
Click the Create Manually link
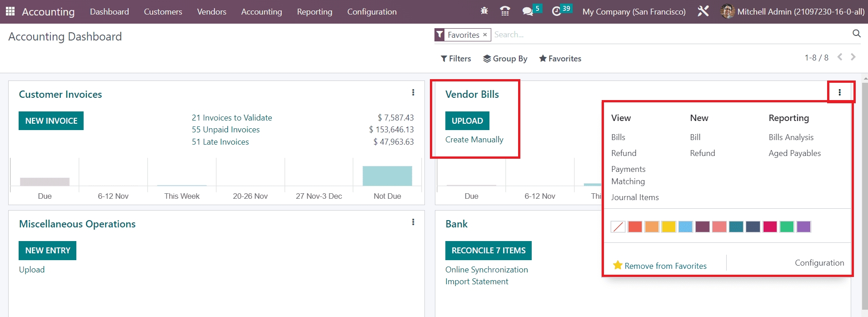474,140
